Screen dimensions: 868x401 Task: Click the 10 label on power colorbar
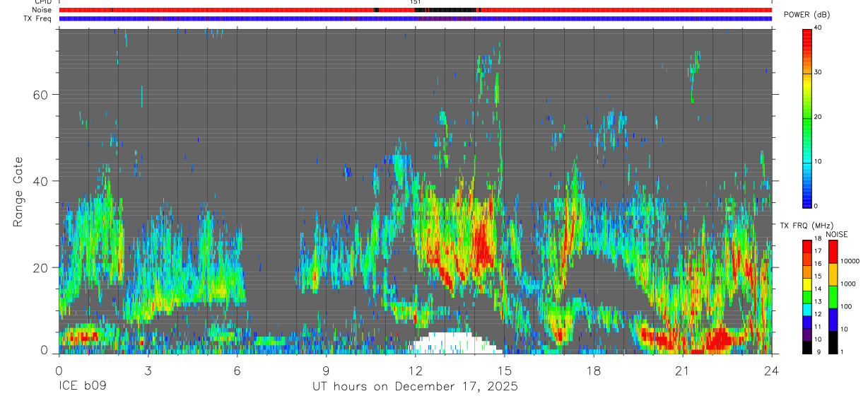819,162
